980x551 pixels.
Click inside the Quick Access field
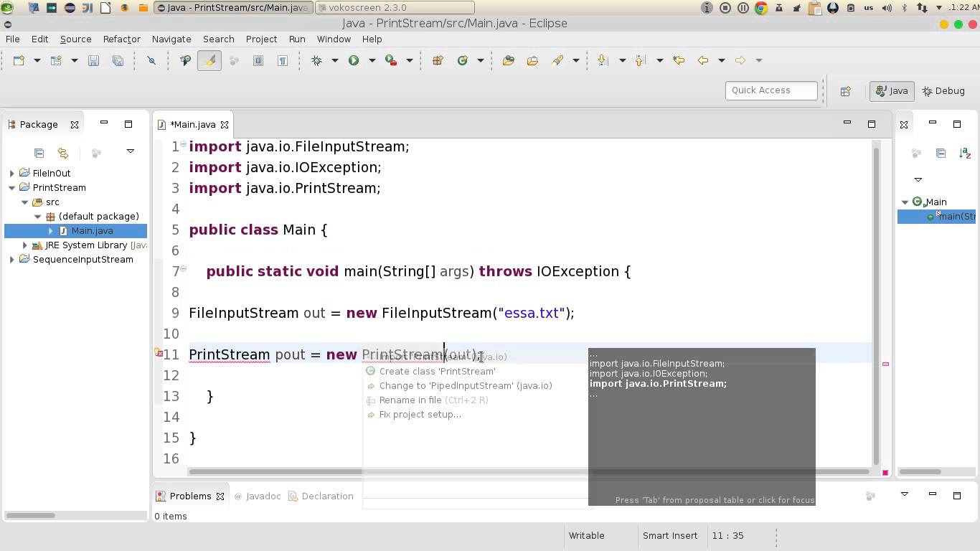click(771, 90)
